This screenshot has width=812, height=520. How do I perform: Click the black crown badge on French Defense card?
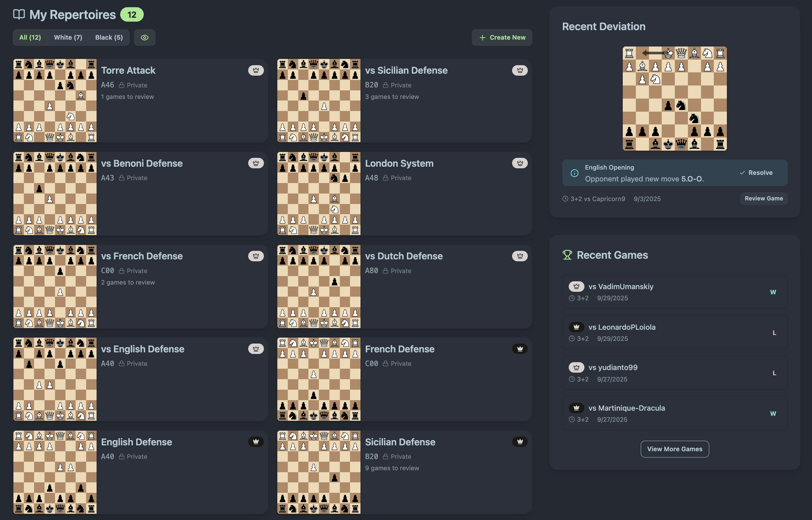(x=520, y=349)
